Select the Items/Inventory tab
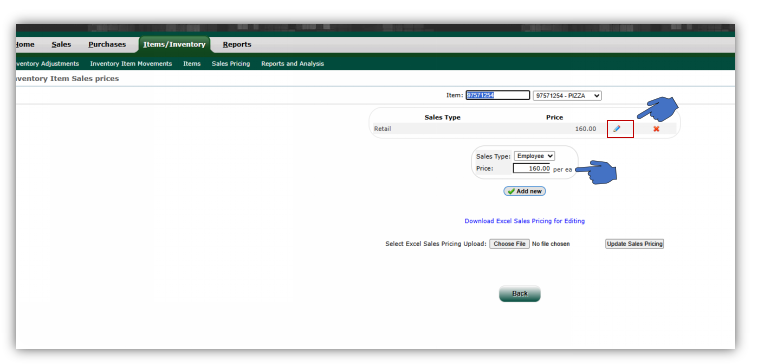 [174, 44]
